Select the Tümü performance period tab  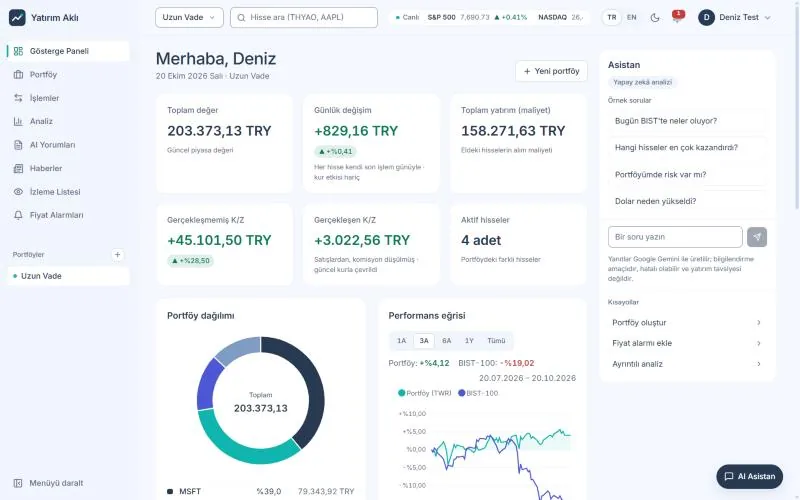point(496,341)
